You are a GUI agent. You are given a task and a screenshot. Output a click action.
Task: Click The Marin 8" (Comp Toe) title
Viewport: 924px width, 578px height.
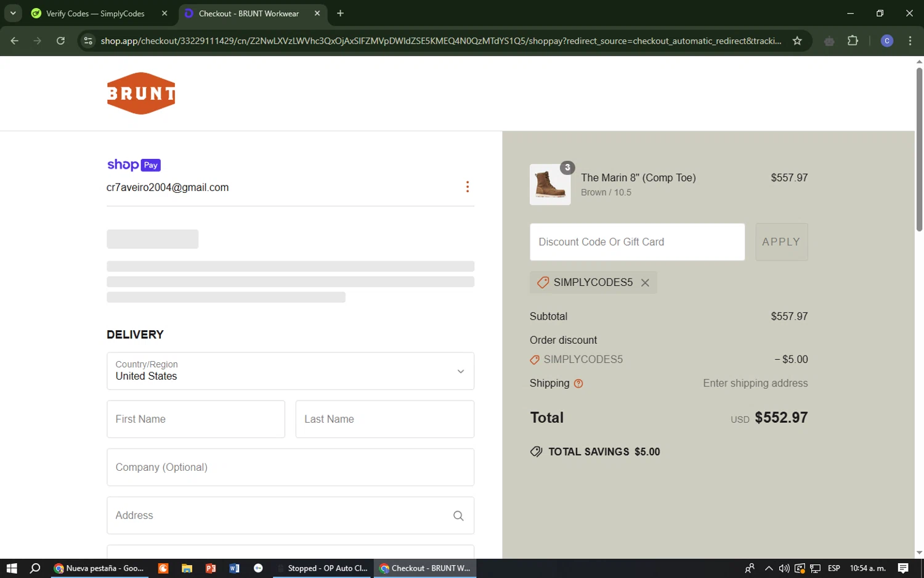coord(638,177)
